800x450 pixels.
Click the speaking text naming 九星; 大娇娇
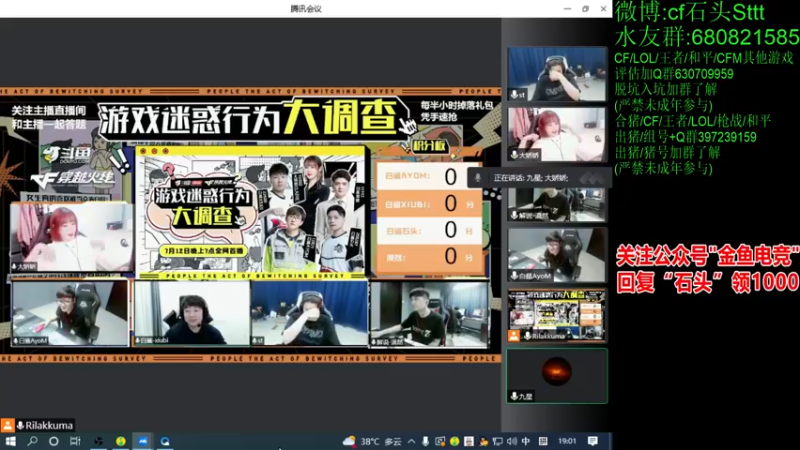(x=530, y=178)
